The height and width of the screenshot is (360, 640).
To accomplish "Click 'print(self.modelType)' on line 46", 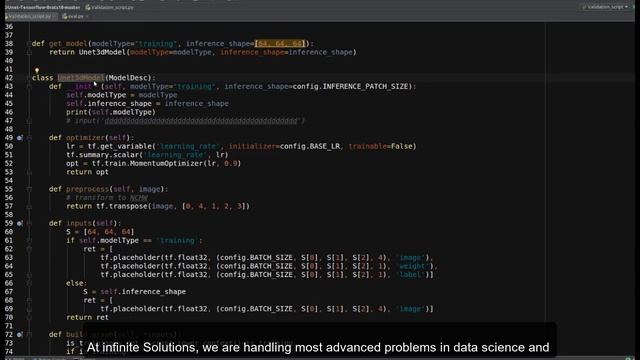I will [x=111, y=112].
